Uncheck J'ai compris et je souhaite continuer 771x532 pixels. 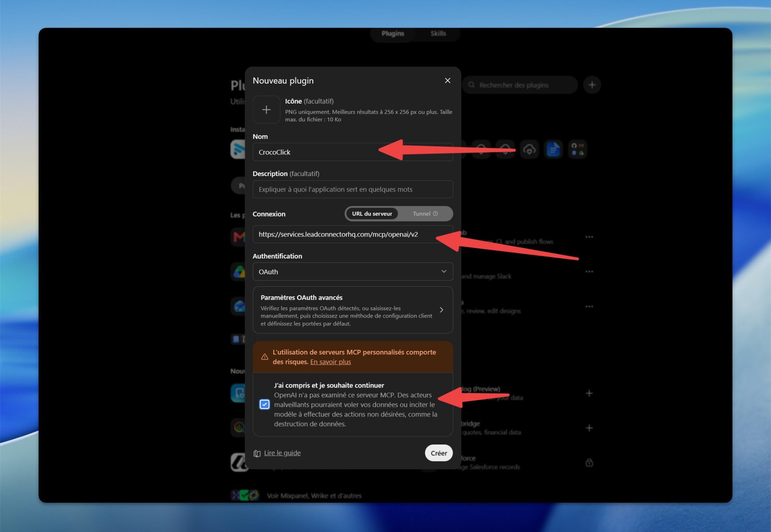pyautogui.click(x=264, y=404)
